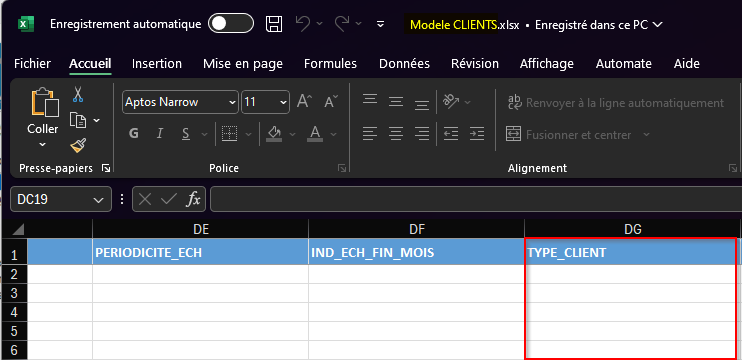Click Fusionner et centrer

click(569, 135)
